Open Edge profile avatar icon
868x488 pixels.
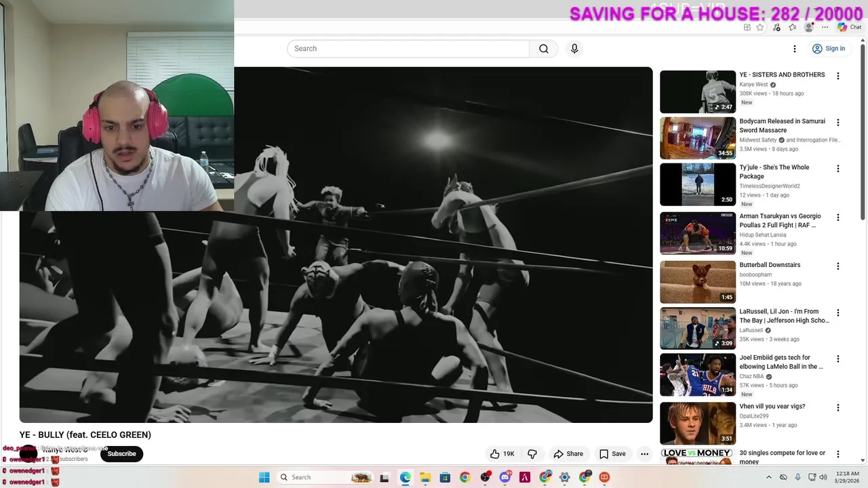pyautogui.click(x=808, y=27)
